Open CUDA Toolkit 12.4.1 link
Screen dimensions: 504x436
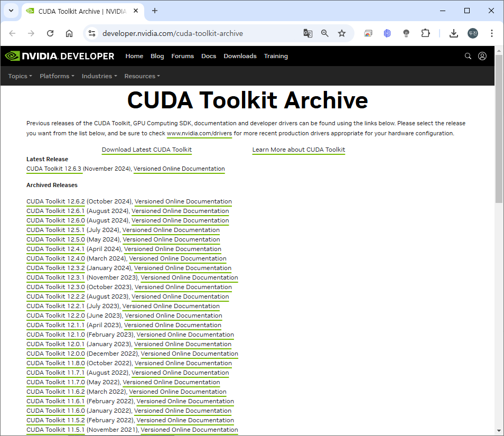pos(55,249)
